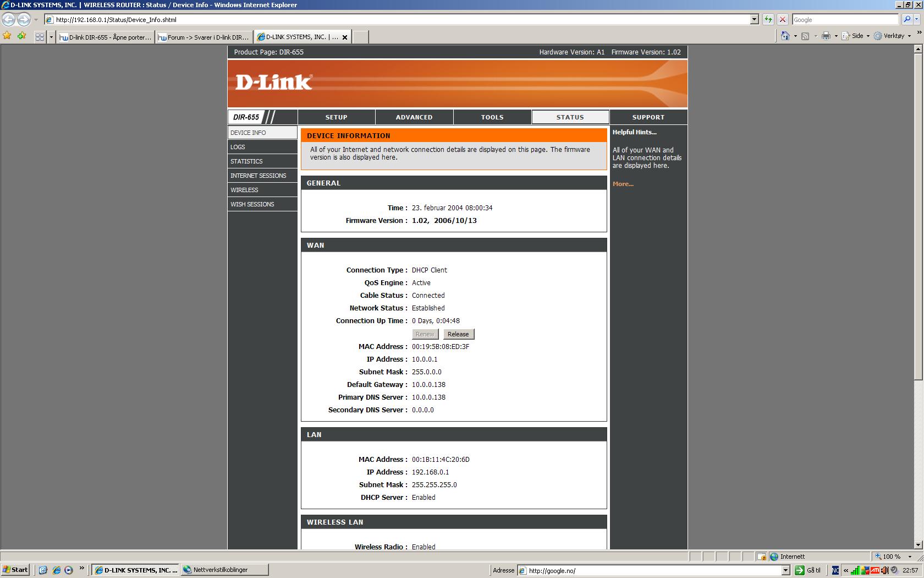Image resolution: width=924 pixels, height=578 pixels.
Task: Click the DIR-655 model label
Action: (x=246, y=117)
